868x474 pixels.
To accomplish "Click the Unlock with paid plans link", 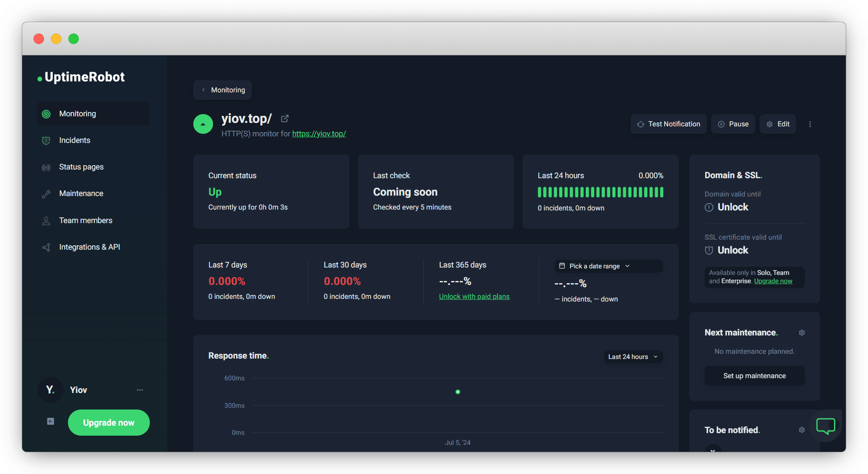I will [474, 297].
